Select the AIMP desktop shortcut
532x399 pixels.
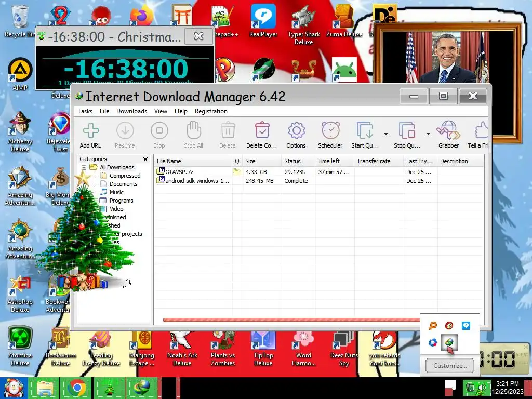coord(20,74)
